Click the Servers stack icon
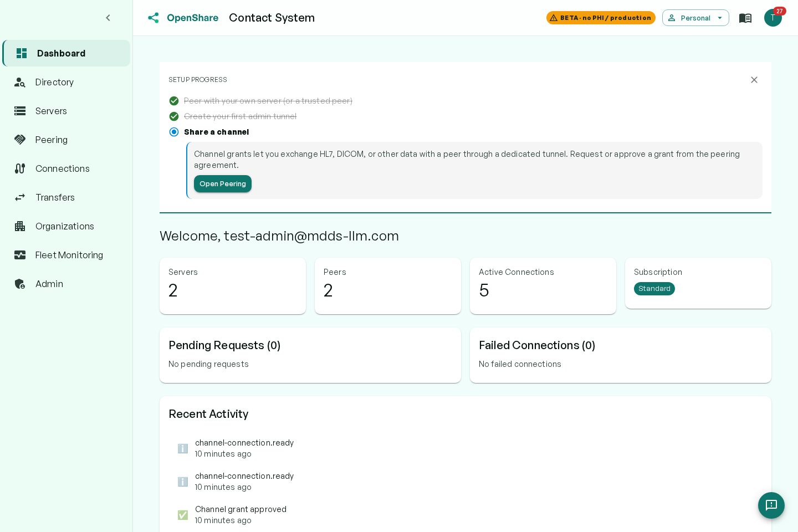 point(20,111)
